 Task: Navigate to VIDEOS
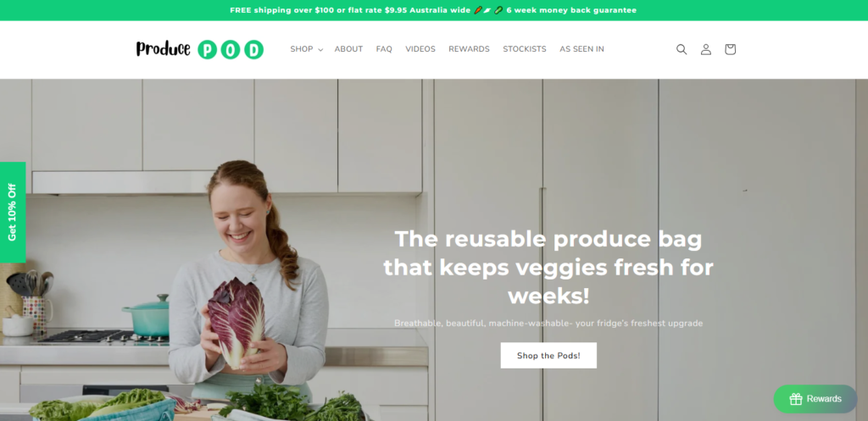pos(420,49)
